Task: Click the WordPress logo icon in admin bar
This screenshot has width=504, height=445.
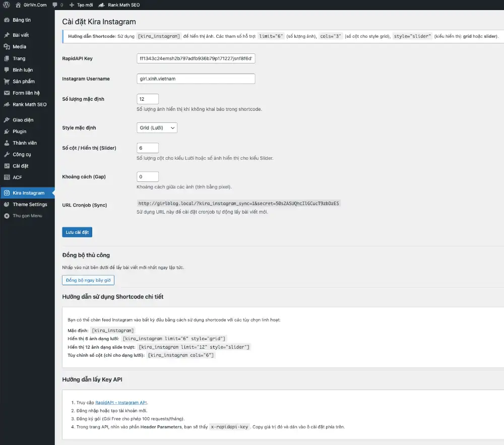Action: point(7,5)
